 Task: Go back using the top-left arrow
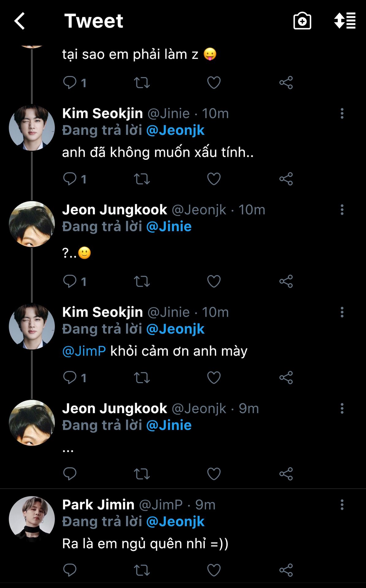pos(20,21)
